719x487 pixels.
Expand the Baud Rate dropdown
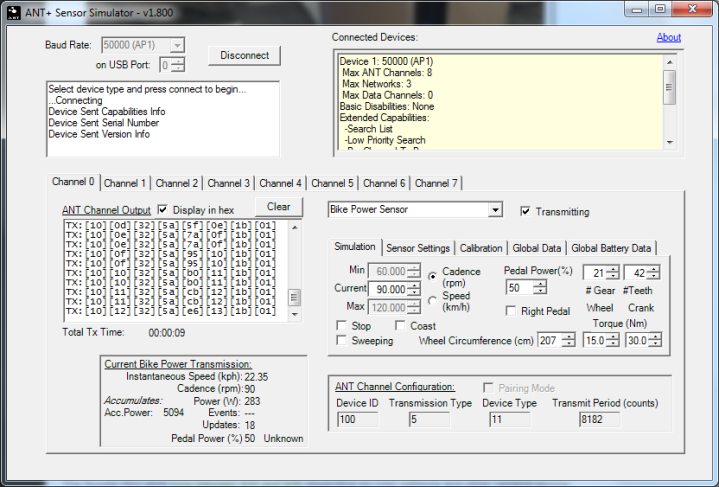coord(177,45)
